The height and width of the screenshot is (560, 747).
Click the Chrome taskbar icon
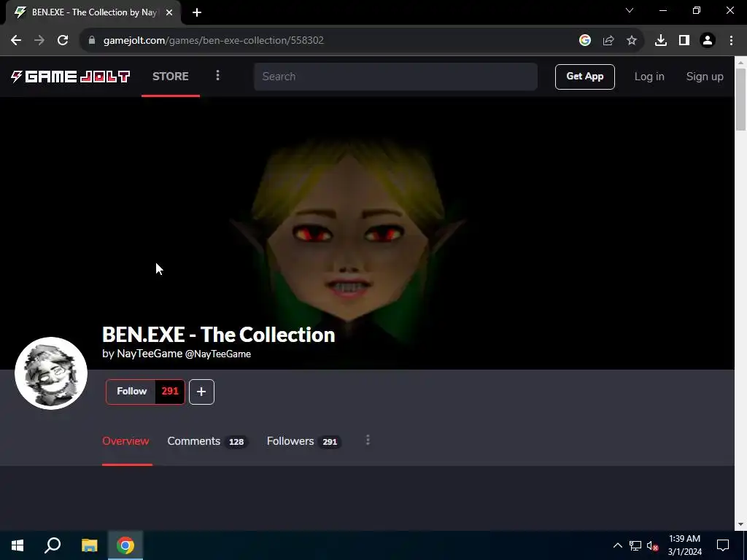click(x=125, y=545)
